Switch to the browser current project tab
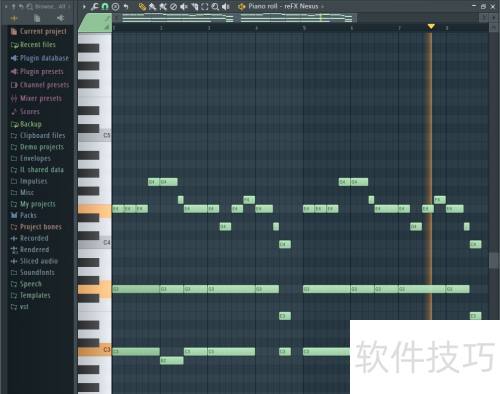 pyautogui.click(x=37, y=18)
